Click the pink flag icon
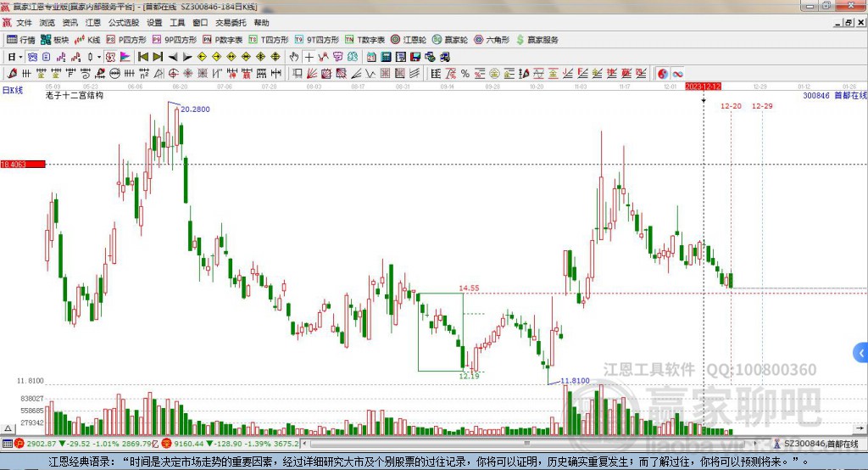This screenshot has height=470, width=868. click(125, 57)
